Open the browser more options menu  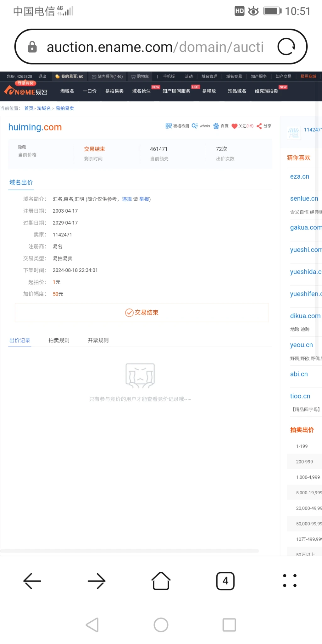coord(290,581)
